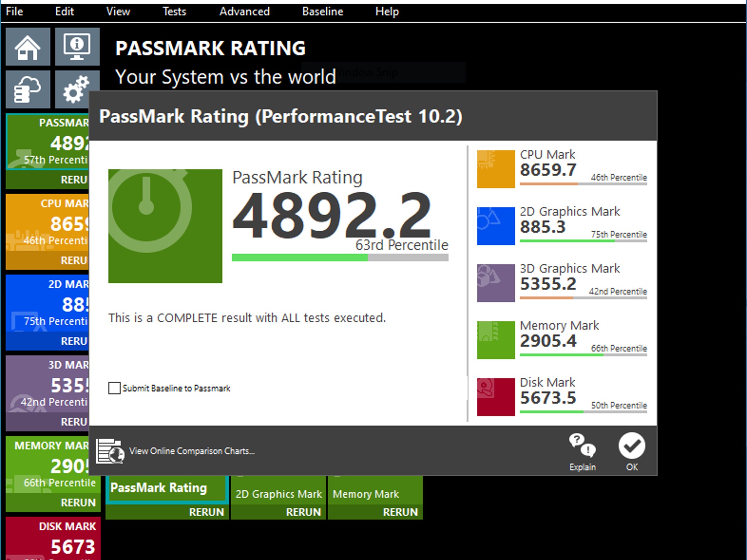
Task: Open the settings gears icon
Action: click(72, 89)
